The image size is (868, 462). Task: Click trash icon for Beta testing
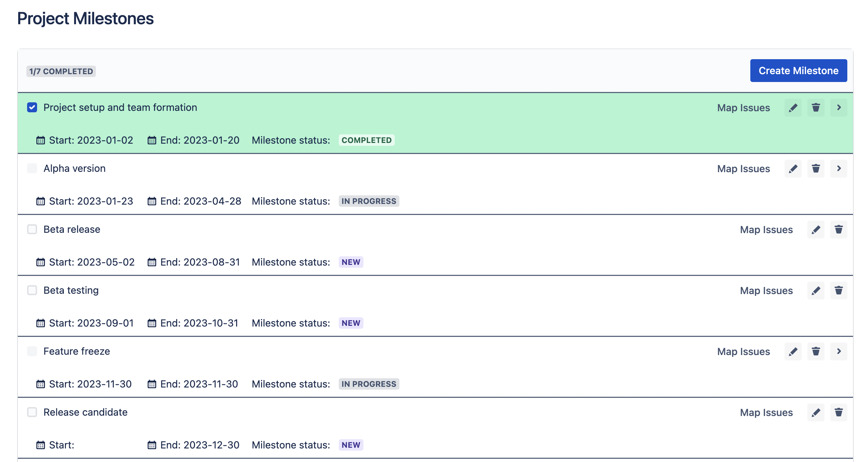(x=838, y=291)
